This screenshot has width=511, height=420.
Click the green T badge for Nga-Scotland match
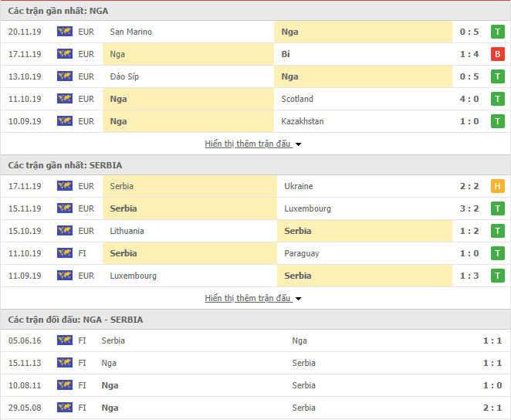(x=498, y=99)
